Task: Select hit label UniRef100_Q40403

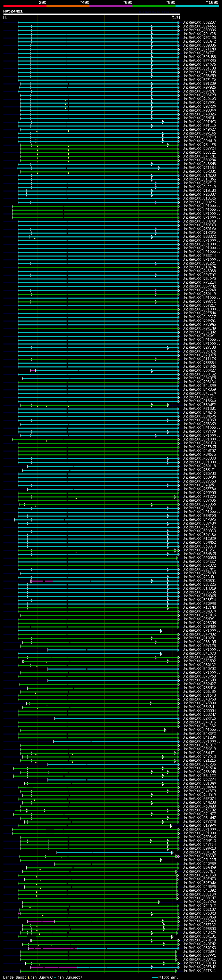Action: 199,99
